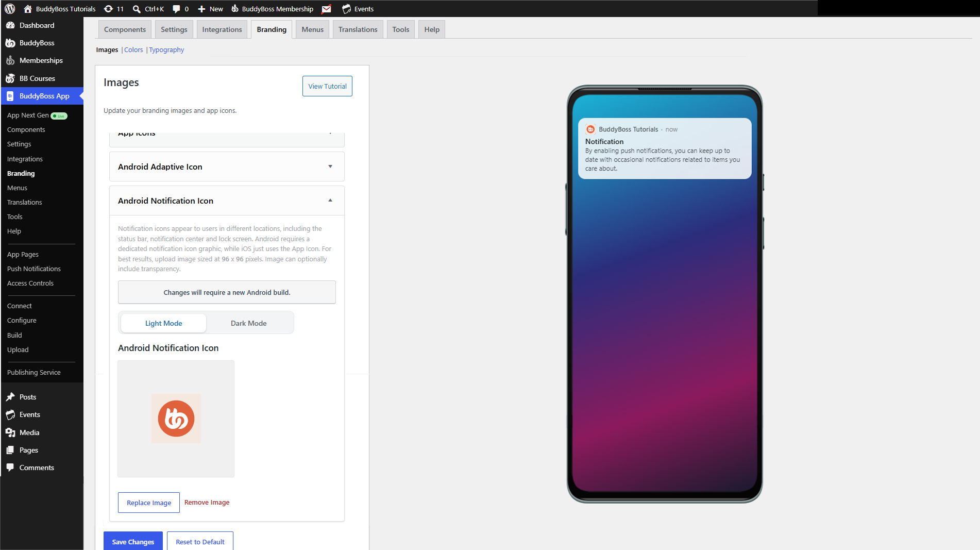Viewport: 980px width, 550px height.
Task: Expand the App Icons section arrow
Action: (x=330, y=133)
